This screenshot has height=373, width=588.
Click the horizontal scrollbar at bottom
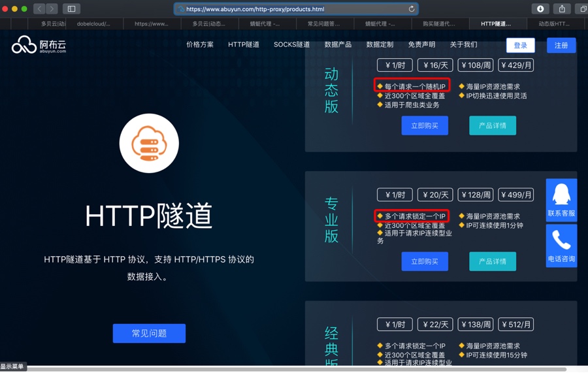tap(296, 369)
